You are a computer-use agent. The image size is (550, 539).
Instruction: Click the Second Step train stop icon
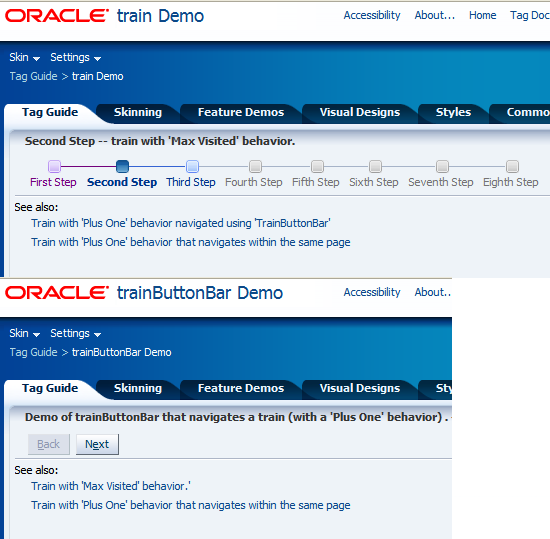122,166
